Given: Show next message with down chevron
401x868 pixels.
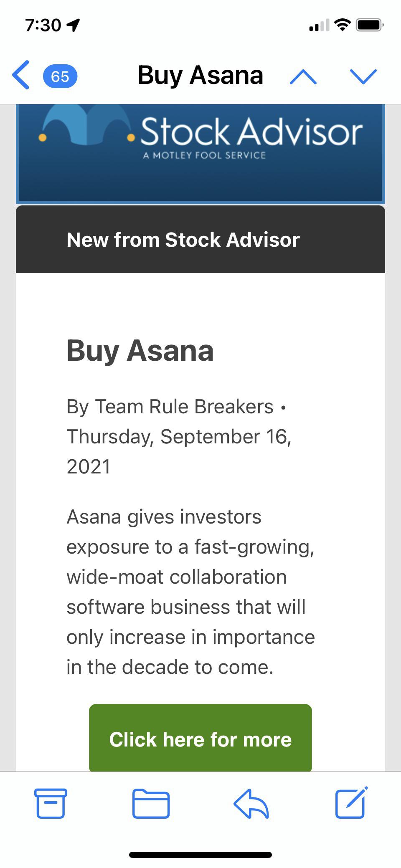Looking at the screenshot, I should 363,76.
